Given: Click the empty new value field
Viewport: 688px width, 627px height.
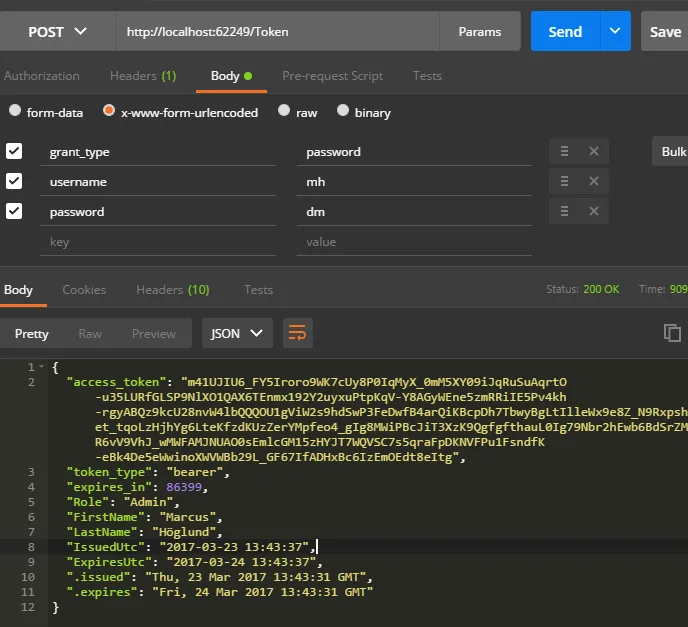Looking at the screenshot, I should pos(414,242).
